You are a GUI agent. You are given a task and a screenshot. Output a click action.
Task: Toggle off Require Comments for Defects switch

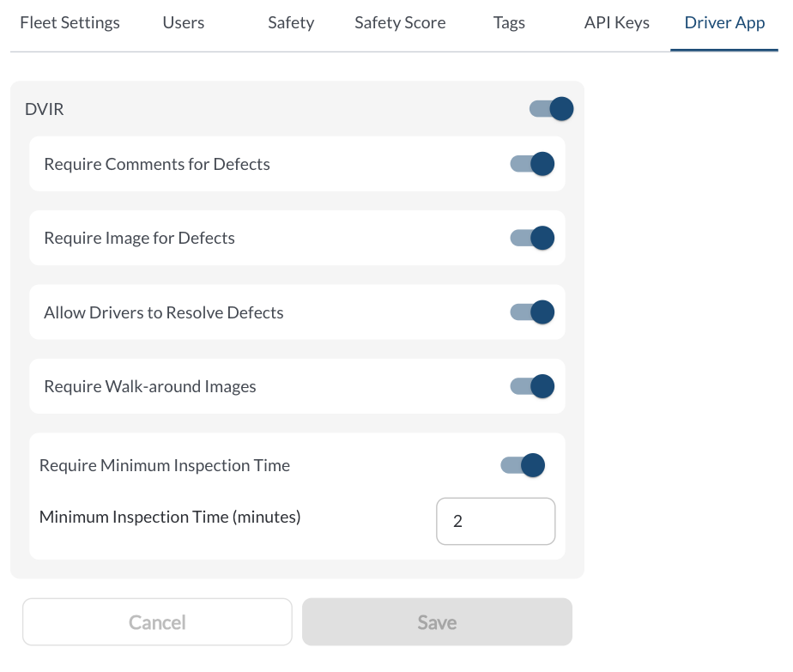(532, 164)
